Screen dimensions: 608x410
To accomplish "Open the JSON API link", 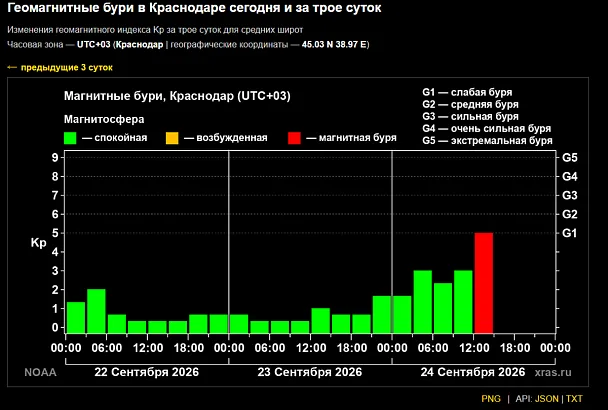I will (547, 399).
